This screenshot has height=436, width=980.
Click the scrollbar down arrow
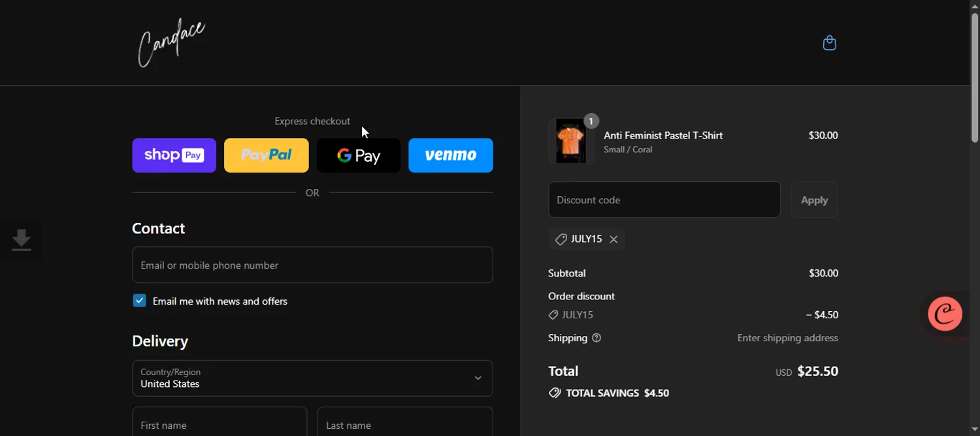(975, 430)
